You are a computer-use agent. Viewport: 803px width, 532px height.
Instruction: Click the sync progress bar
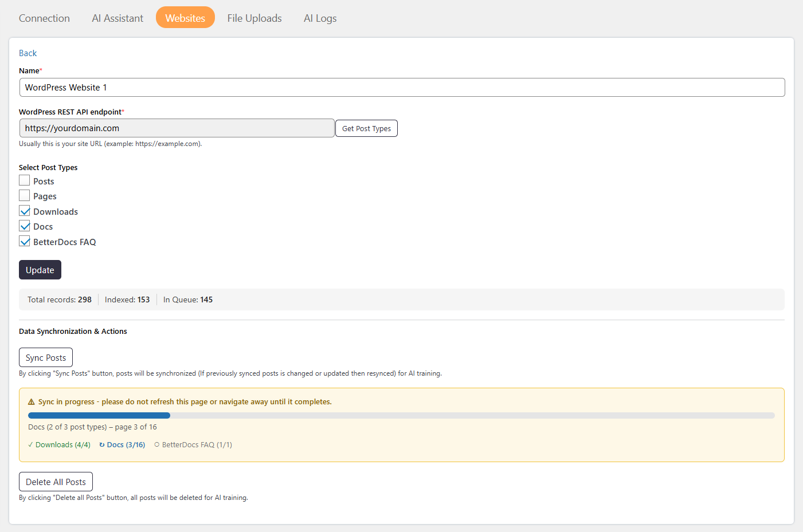pos(401,415)
